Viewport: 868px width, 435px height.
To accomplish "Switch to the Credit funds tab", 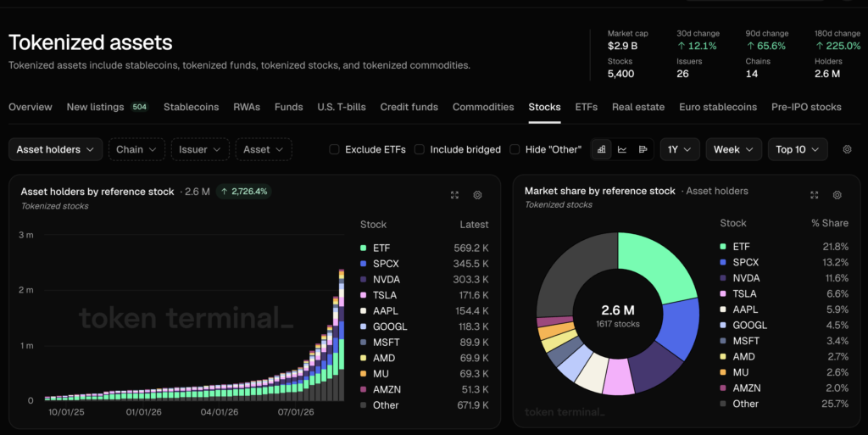I will (409, 107).
